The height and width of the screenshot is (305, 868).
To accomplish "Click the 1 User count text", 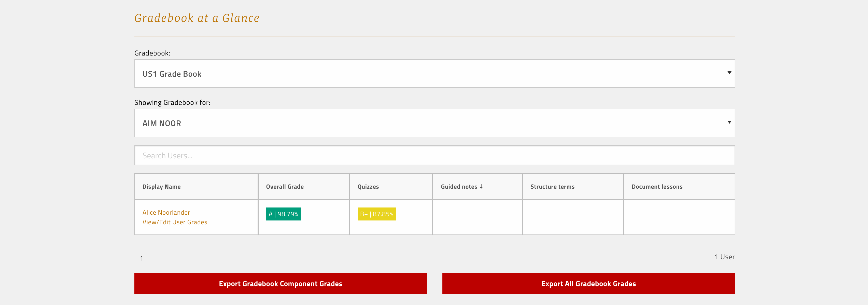I will point(724,257).
